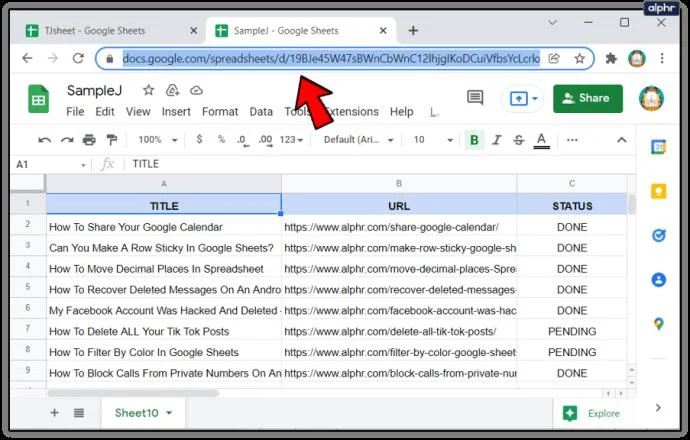Image resolution: width=690 pixels, height=440 pixels.
Task: Open the Help menu
Action: (401, 112)
